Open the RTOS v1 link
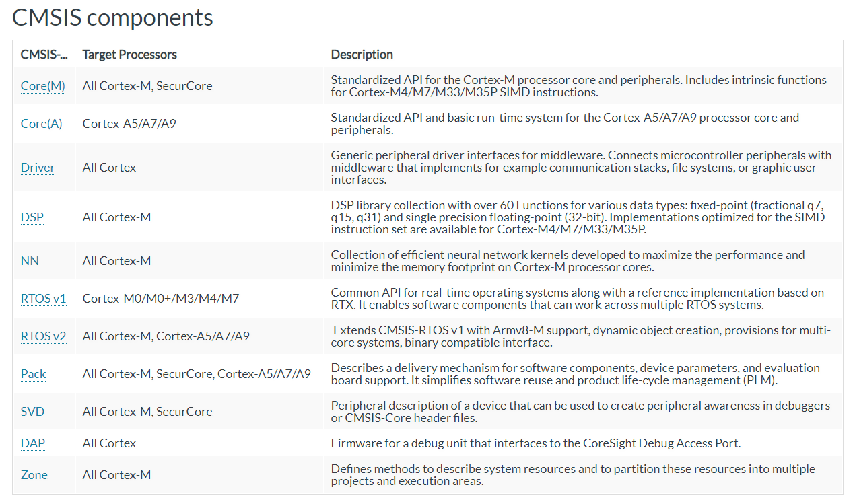 click(43, 298)
